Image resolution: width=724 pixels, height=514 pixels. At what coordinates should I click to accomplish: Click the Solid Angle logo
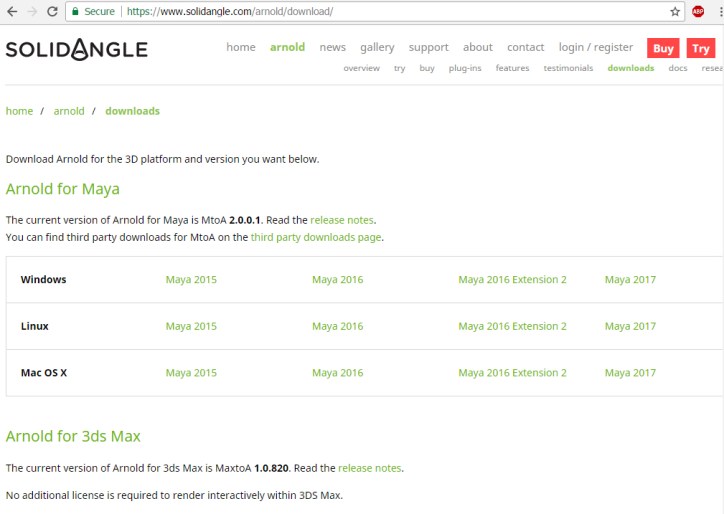pyautogui.click(x=76, y=49)
